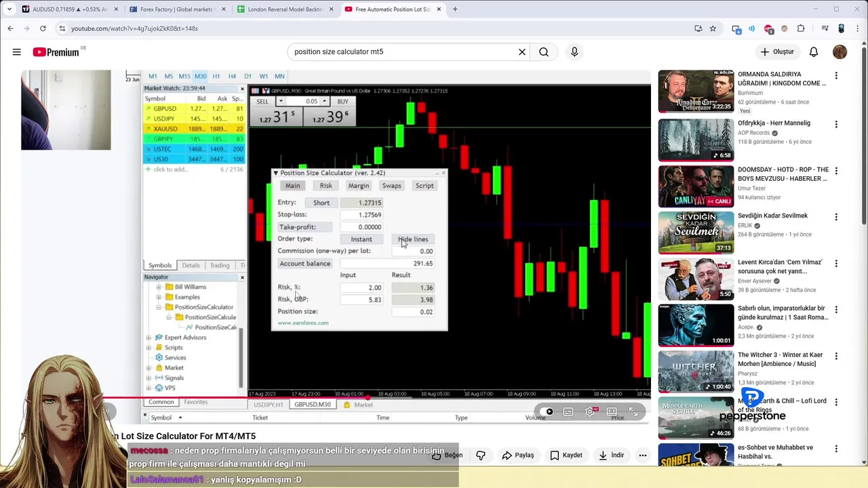Image resolution: width=868 pixels, height=488 pixels.
Task: Run search with the magnifier button
Action: tap(544, 52)
